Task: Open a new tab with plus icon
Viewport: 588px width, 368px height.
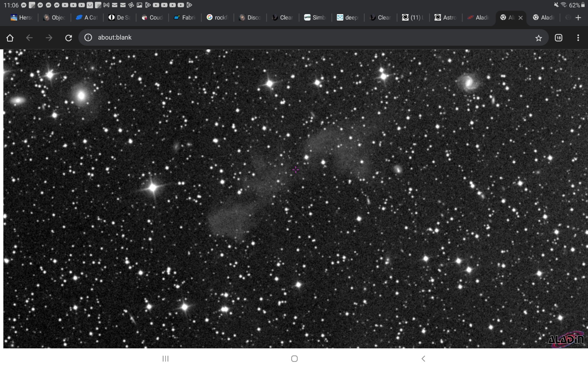Action: 578,18
